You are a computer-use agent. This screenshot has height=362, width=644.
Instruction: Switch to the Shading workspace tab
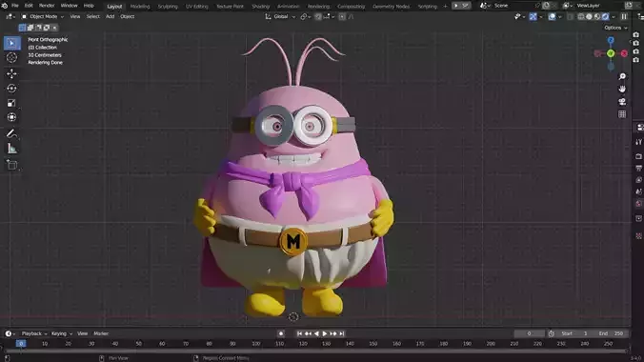click(260, 7)
